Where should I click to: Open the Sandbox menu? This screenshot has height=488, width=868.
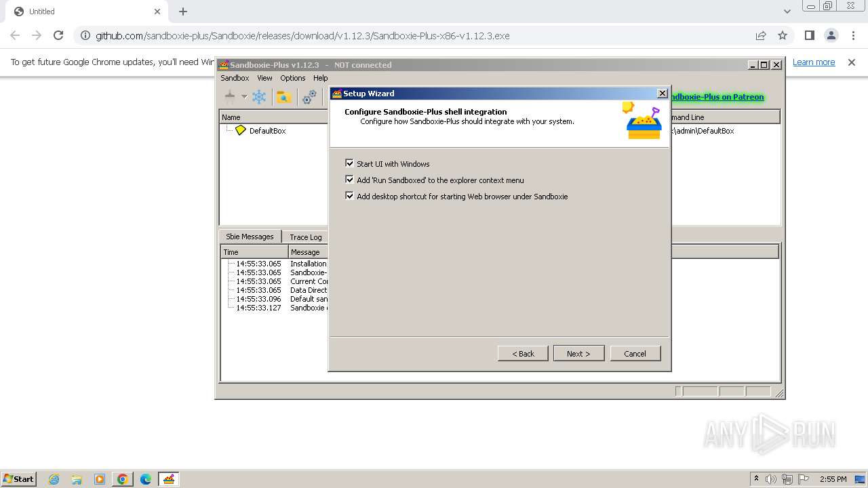coord(235,78)
